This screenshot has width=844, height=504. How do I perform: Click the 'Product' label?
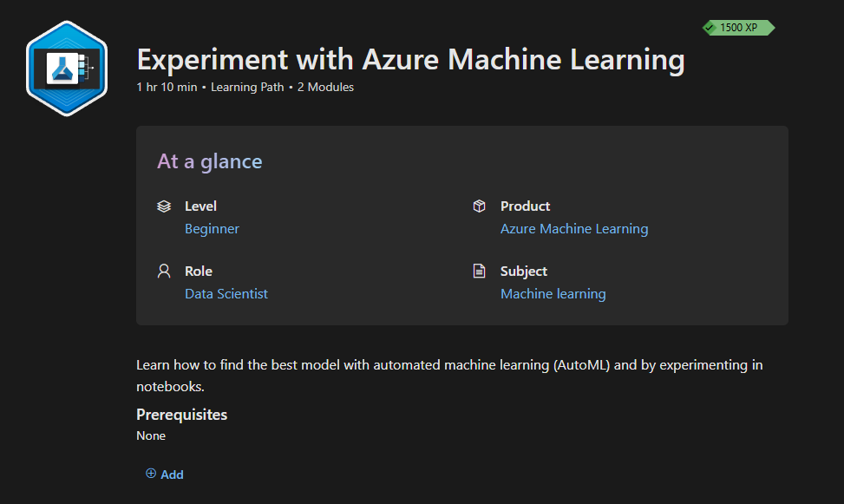pyautogui.click(x=526, y=206)
